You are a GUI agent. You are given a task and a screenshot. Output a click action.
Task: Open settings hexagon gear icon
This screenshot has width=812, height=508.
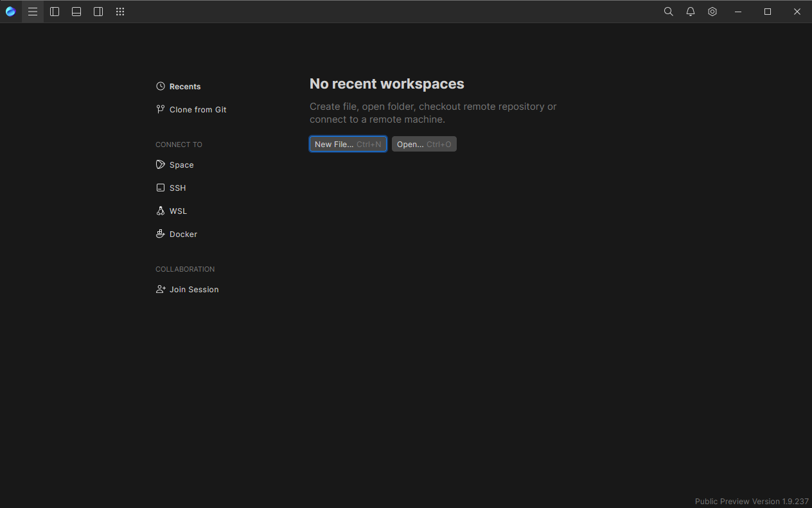(712, 12)
